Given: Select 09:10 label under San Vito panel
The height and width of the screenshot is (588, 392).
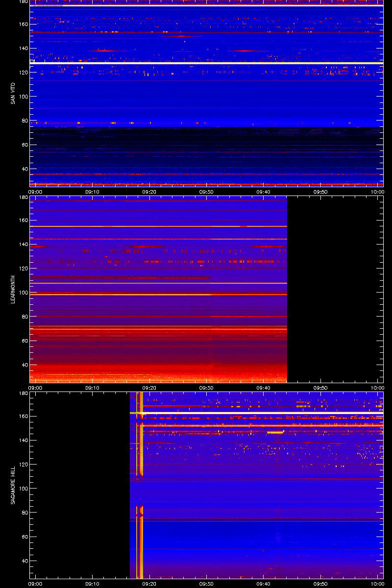Looking at the screenshot, I should click(x=92, y=192).
